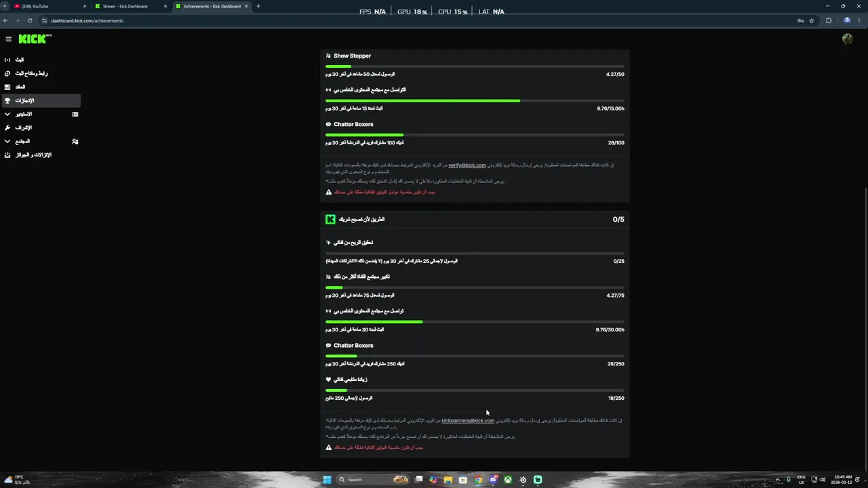The height and width of the screenshot is (488, 868).
Task: Click the Studio video icon in sidebar
Action: point(75,114)
